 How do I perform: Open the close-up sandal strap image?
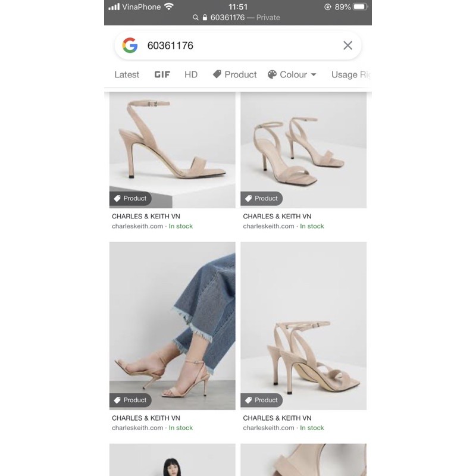[x=303, y=459]
